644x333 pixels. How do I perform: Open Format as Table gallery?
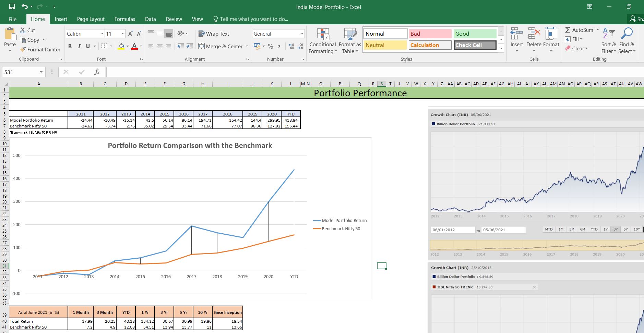(350, 41)
